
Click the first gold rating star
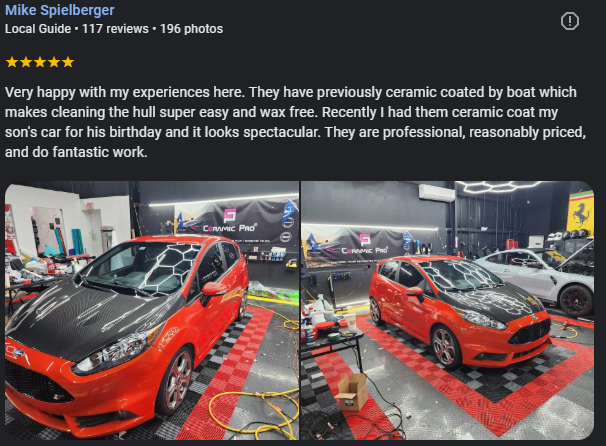click(12, 62)
